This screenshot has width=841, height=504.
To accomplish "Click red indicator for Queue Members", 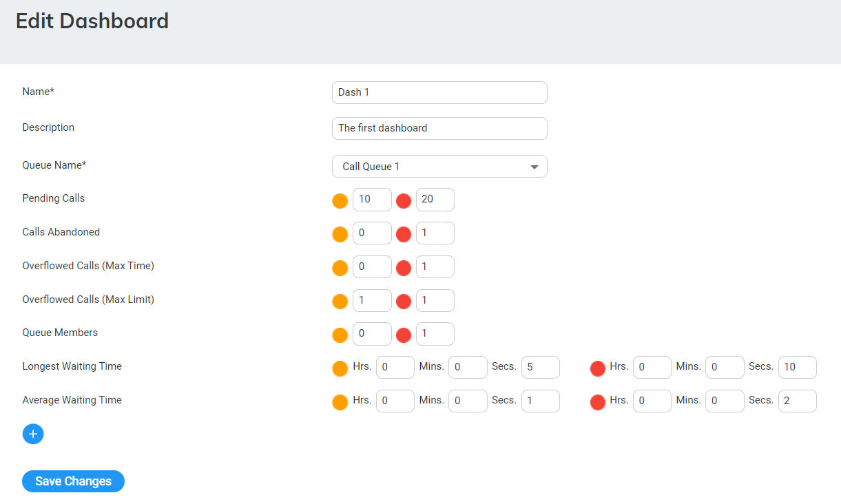I will pos(404,335).
